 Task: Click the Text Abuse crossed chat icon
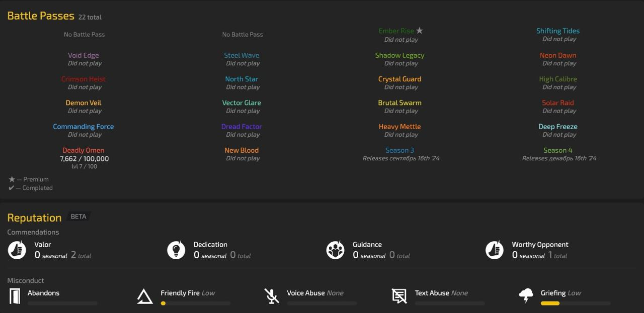pyautogui.click(x=399, y=296)
